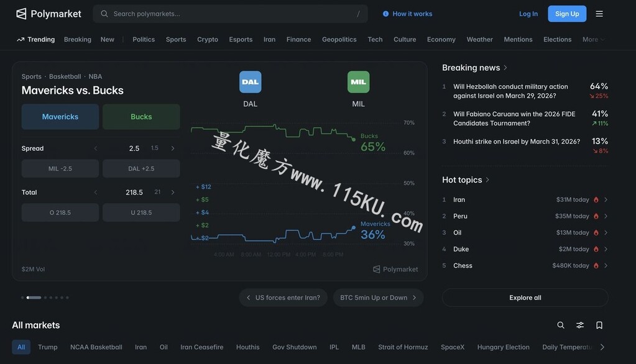The width and height of the screenshot is (636, 364).
Task: Click the Explore all button
Action: [x=525, y=298]
